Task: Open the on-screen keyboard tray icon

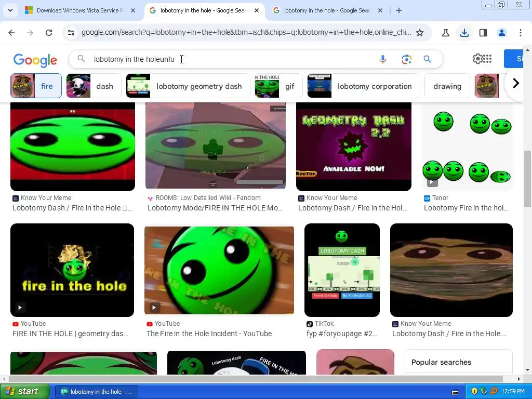Action: (x=455, y=393)
